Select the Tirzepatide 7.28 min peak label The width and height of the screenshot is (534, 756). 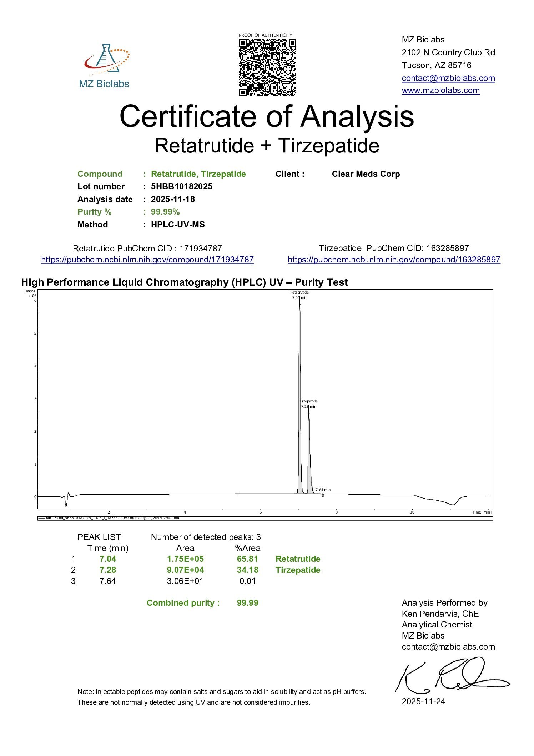coord(308,404)
